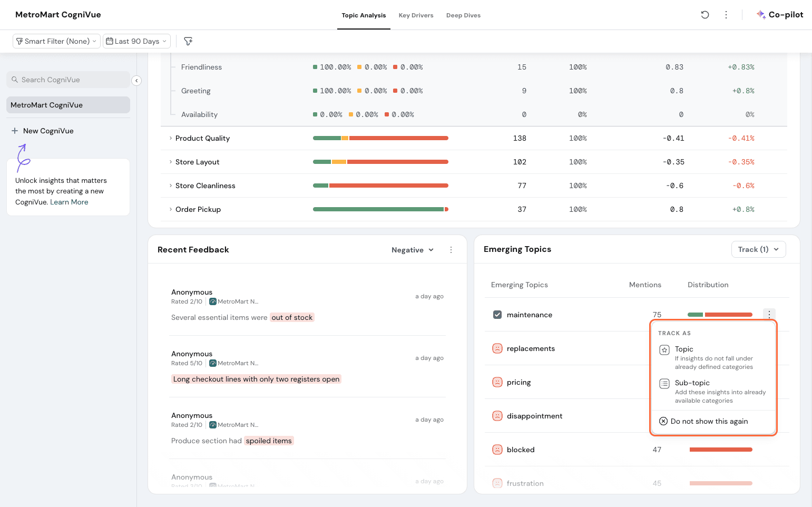Expand the Product Quality row

point(171,138)
